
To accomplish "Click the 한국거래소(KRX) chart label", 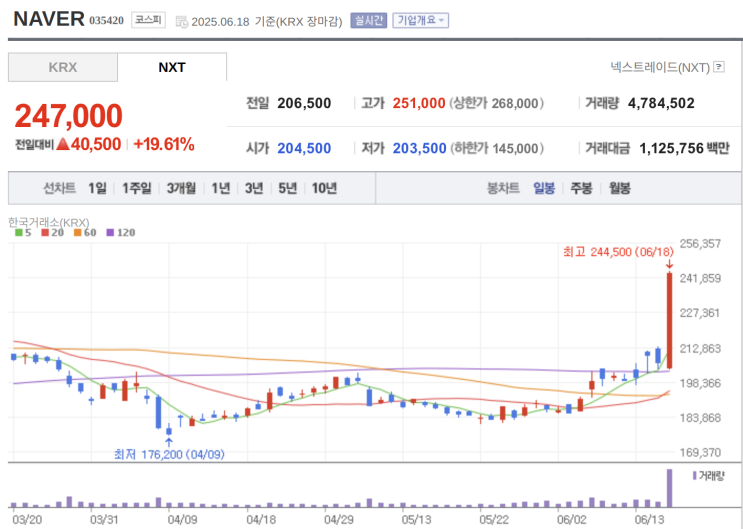I will tap(49, 222).
